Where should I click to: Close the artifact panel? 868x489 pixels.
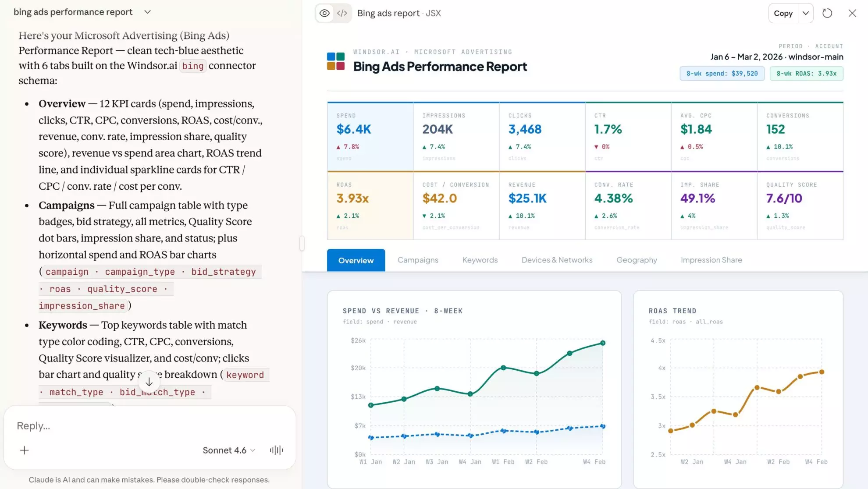click(852, 13)
